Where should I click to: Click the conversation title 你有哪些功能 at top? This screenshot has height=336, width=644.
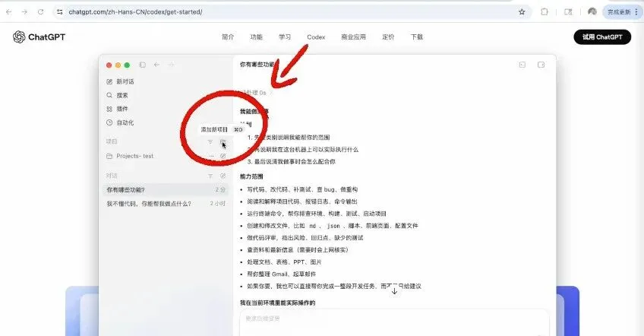[x=257, y=65]
